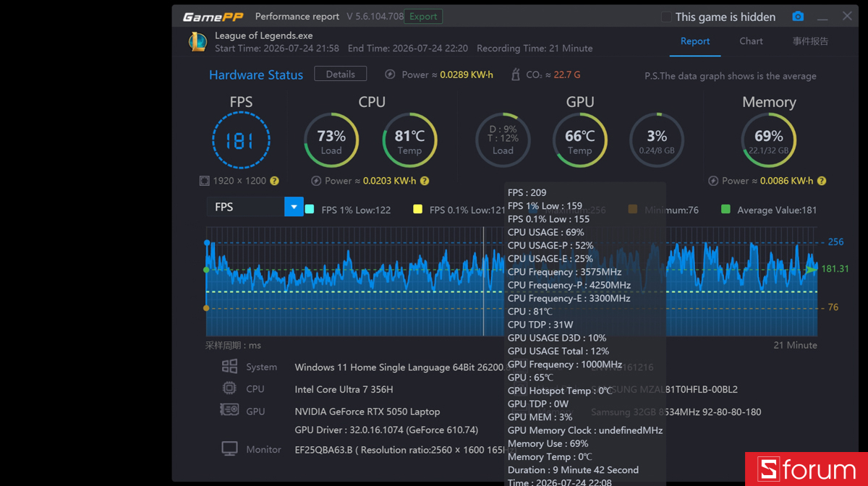Click the camera screenshot icon
The image size is (868, 486).
pos(798,17)
